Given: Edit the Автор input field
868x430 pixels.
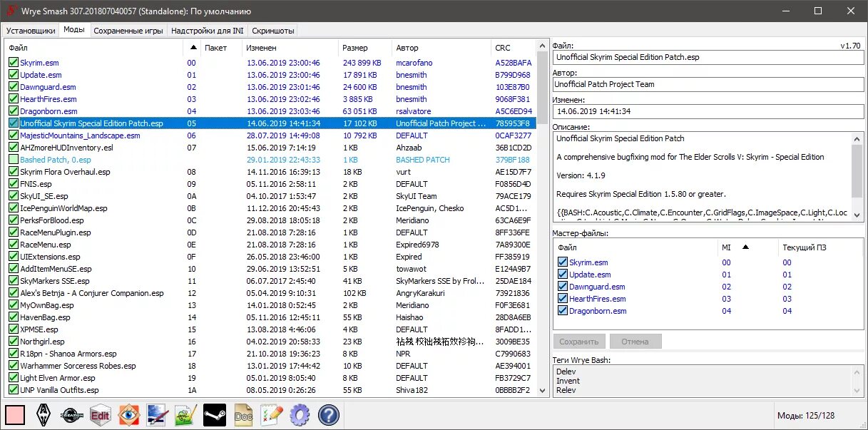Looking at the screenshot, I should click(x=708, y=84).
